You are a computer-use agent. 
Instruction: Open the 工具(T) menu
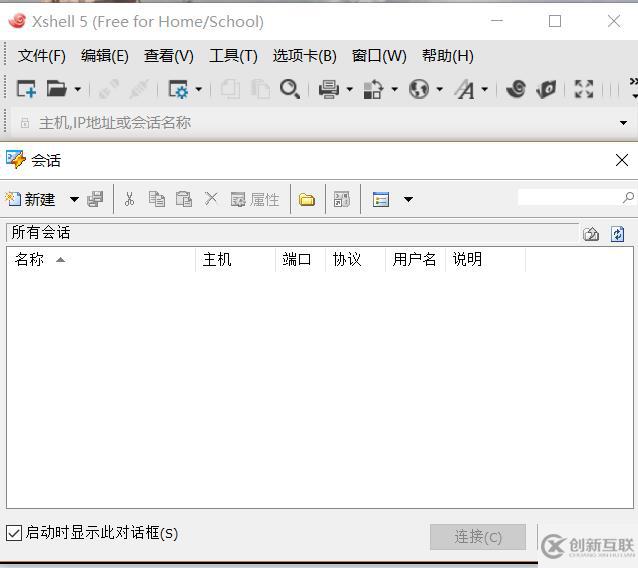[x=233, y=56]
